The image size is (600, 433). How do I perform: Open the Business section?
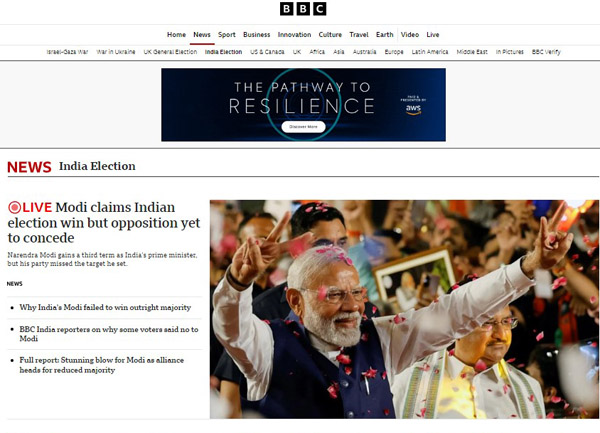pyautogui.click(x=256, y=34)
